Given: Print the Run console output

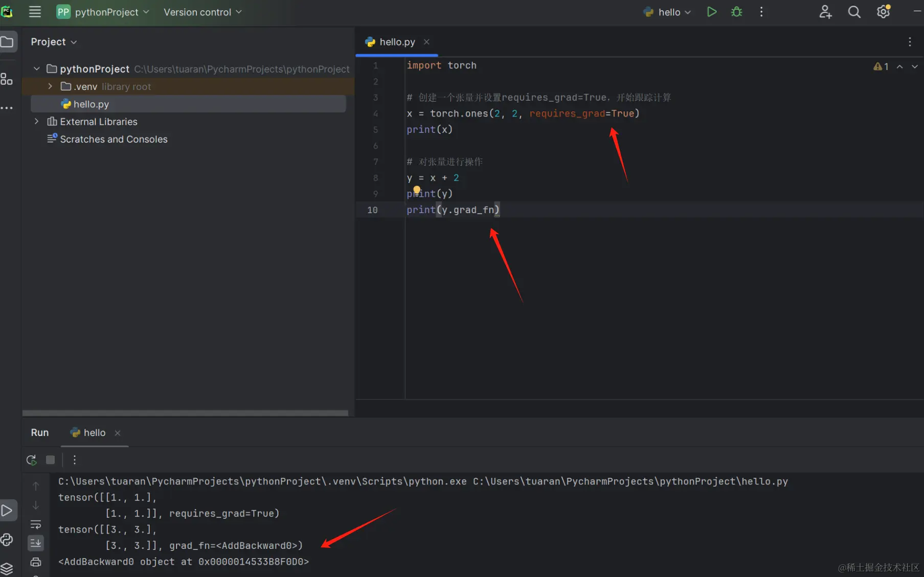Looking at the screenshot, I should pyautogui.click(x=36, y=562).
